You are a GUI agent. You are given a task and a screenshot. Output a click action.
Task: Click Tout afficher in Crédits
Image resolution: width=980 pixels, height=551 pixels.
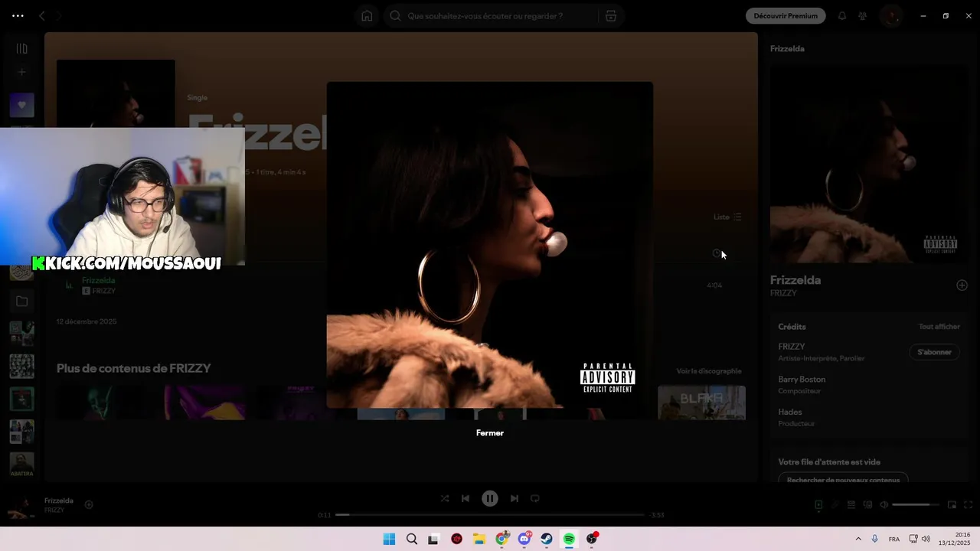tap(939, 327)
